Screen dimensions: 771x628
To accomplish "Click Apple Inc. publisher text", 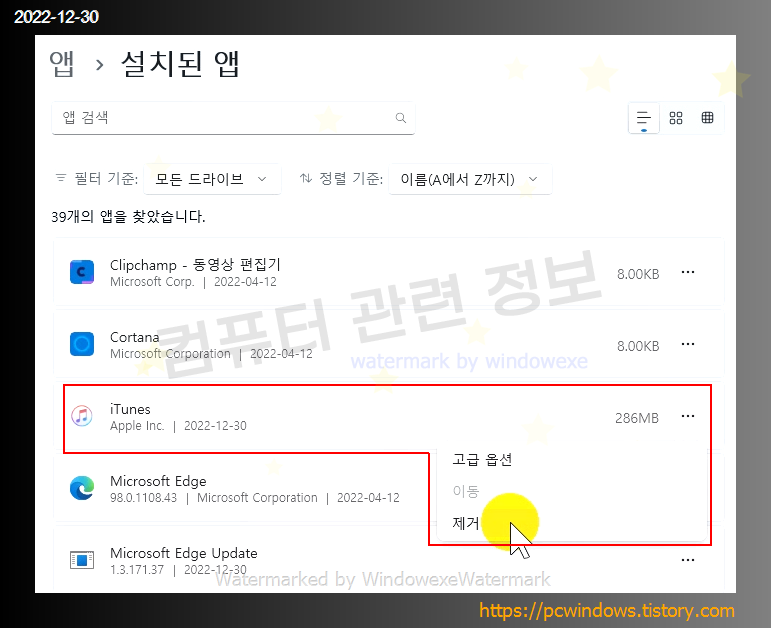I will [x=137, y=426].
